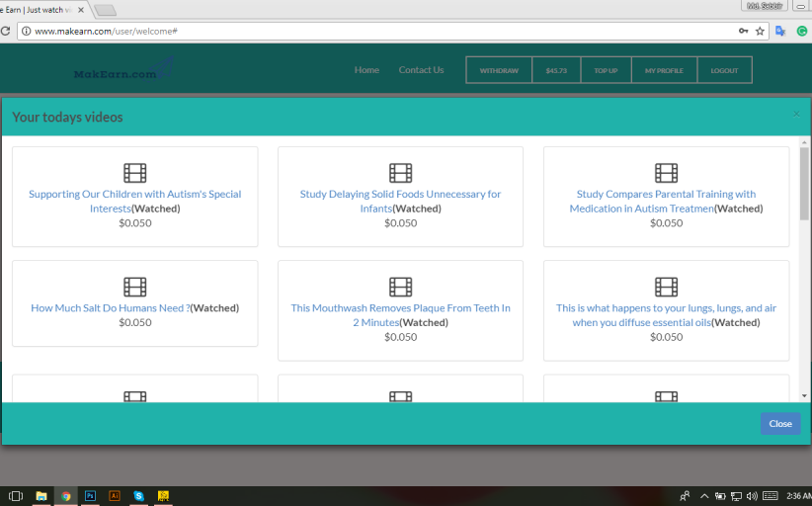Open the Grammarly extension icon
This screenshot has height=506, width=812.
click(802, 31)
